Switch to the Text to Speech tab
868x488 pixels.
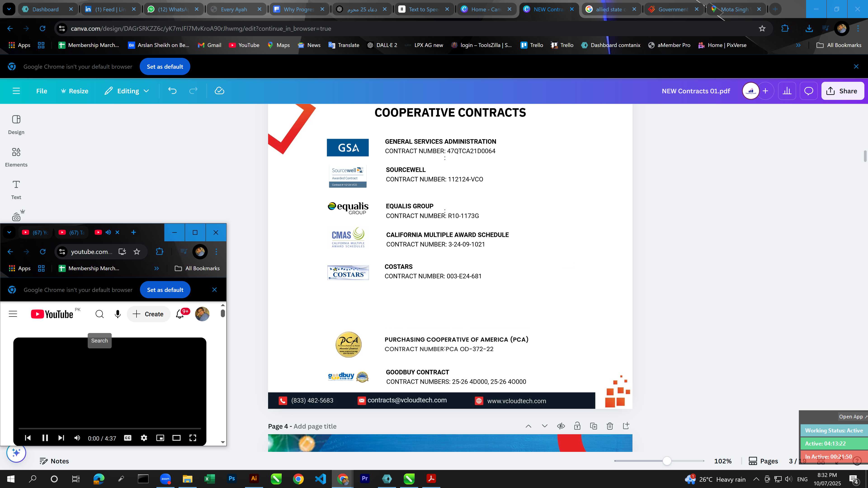(x=424, y=9)
